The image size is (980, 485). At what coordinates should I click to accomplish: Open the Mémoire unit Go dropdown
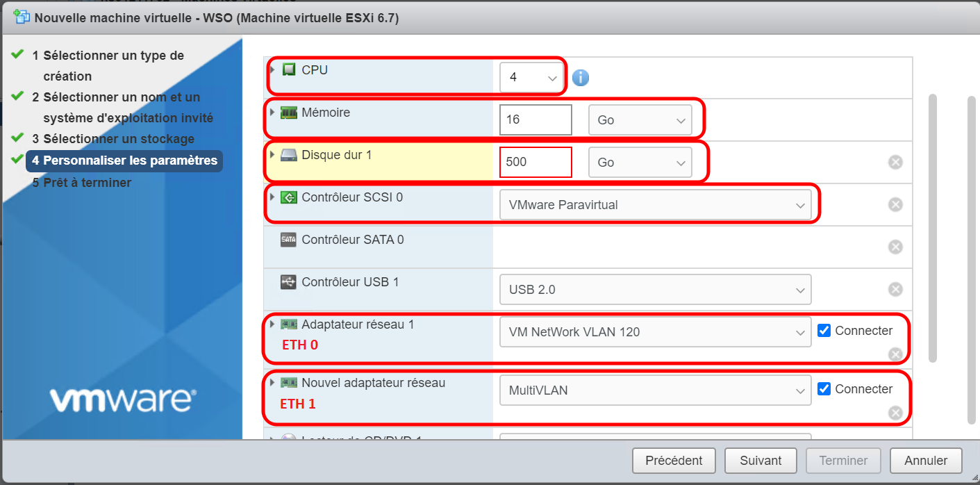click(x=640, y=120)
